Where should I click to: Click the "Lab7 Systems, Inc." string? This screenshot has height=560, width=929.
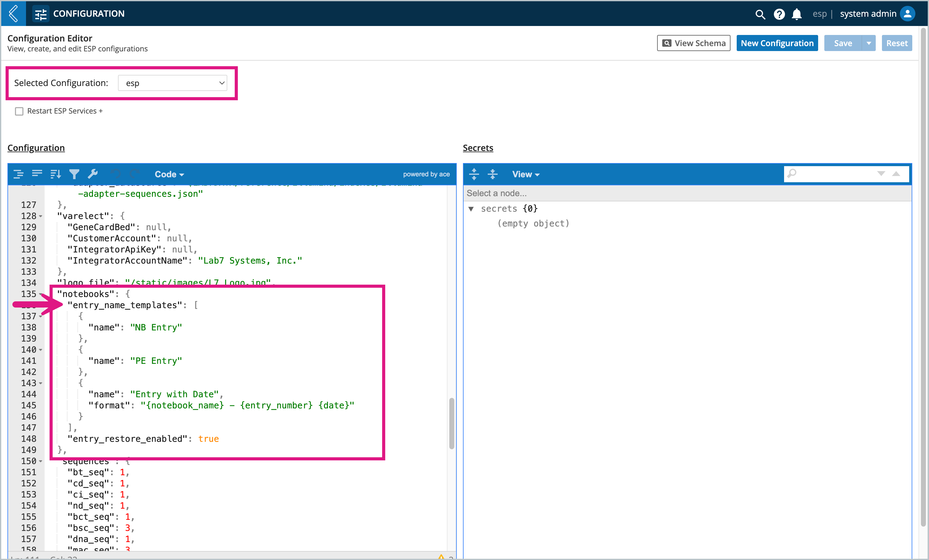tap(250, 261)
